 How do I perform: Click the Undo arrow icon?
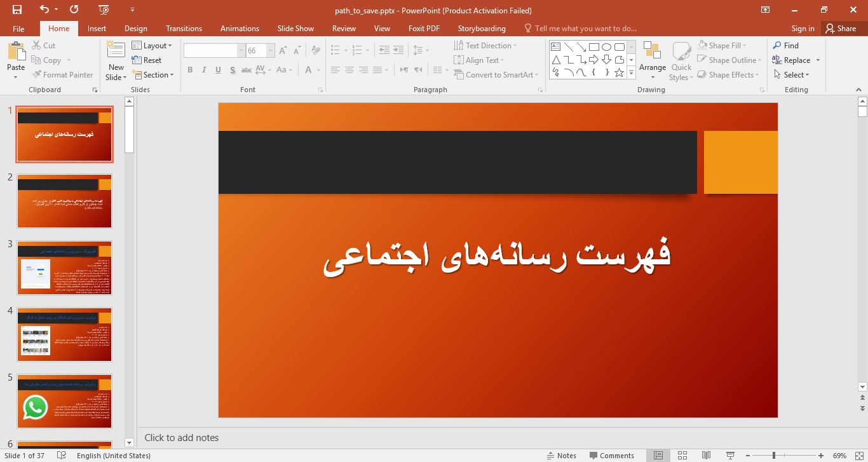click(x=44, y=10)
